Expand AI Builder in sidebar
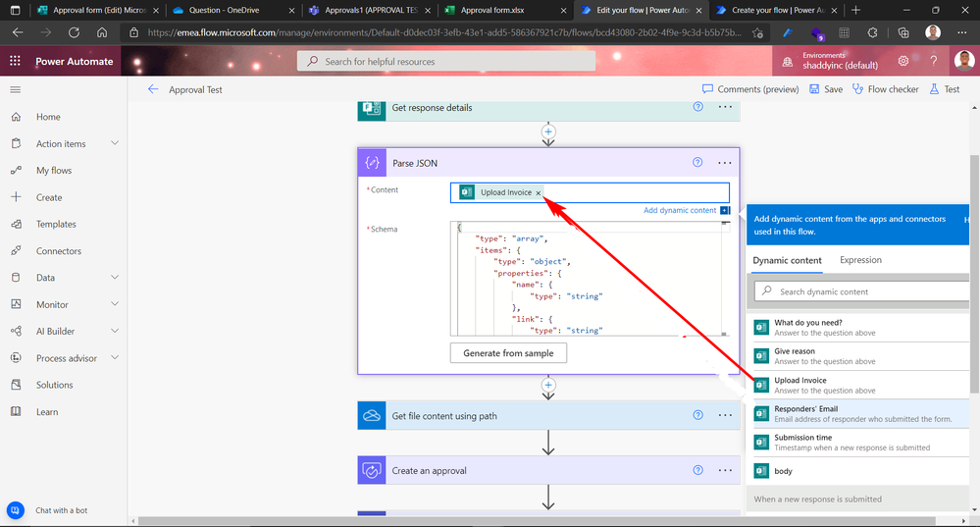 coord(115,331)
